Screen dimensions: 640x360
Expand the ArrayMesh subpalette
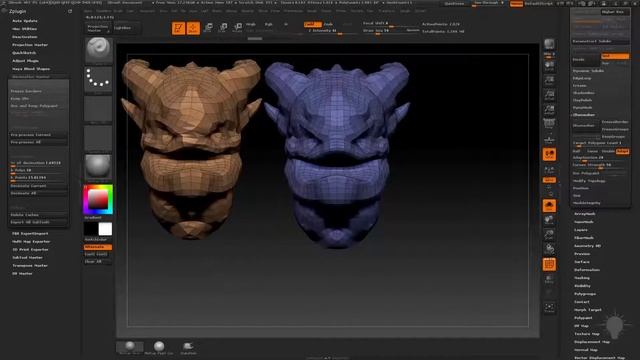pos(584,214)
